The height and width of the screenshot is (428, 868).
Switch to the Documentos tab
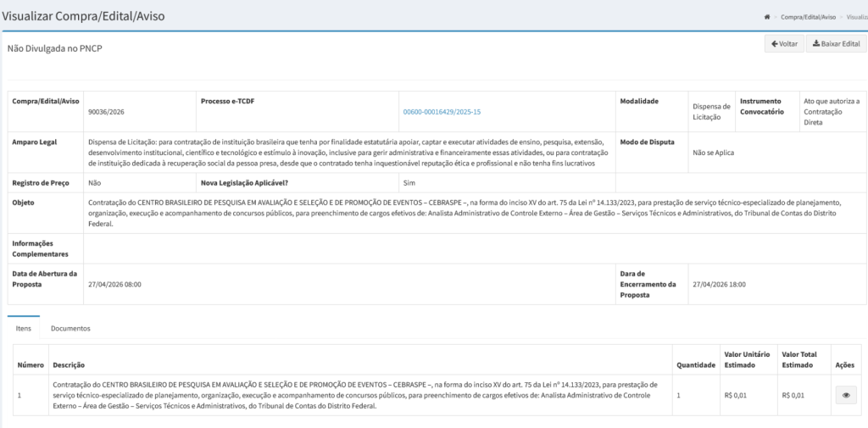point(70,328)
